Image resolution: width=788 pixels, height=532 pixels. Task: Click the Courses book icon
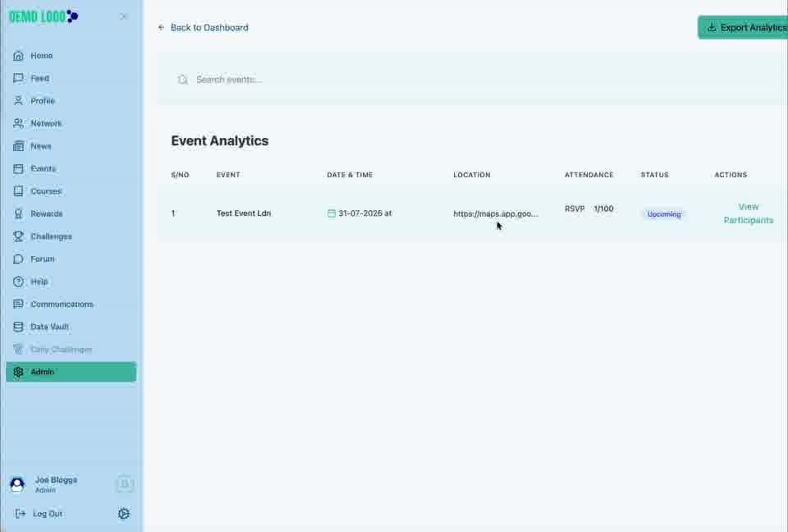click(18, 191)
